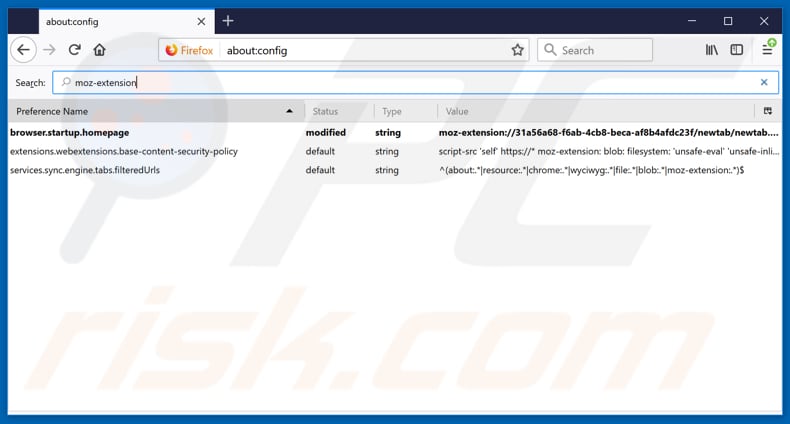Viewport: 790px width, 424px height.
Task: Click the Forward arrow button
Action: [x=49, y=50]
